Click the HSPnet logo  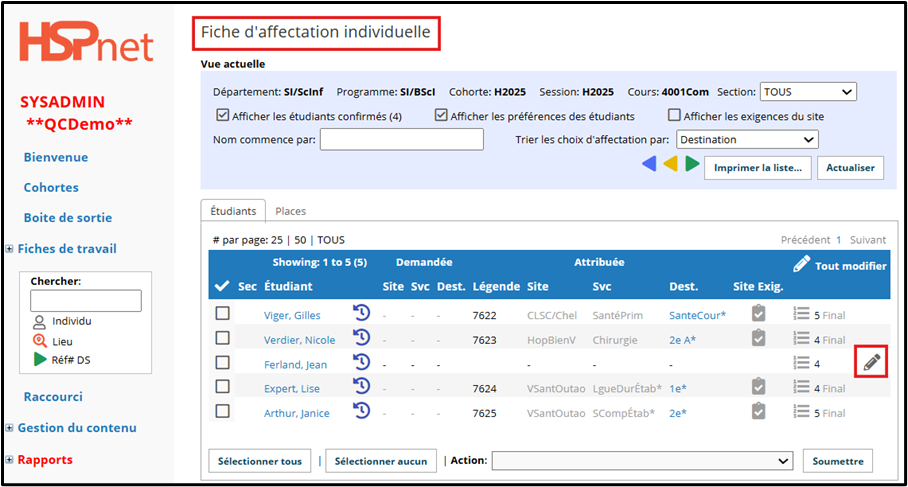click(x=86, y=42)
